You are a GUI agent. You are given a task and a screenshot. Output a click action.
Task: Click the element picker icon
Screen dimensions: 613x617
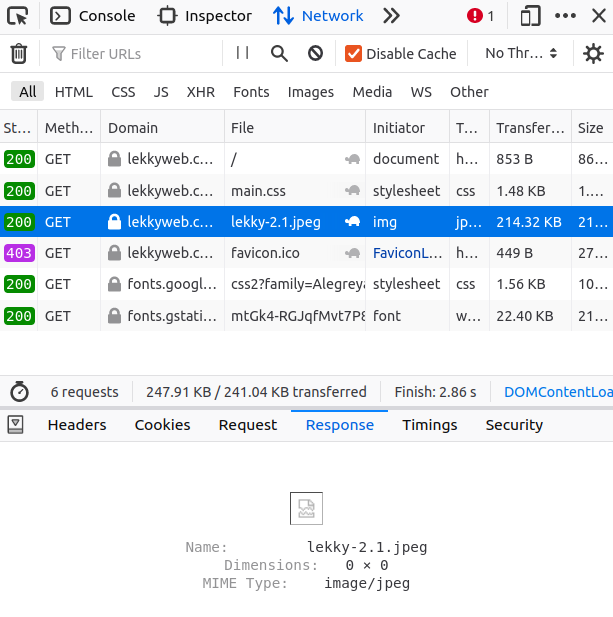[18, 16]
